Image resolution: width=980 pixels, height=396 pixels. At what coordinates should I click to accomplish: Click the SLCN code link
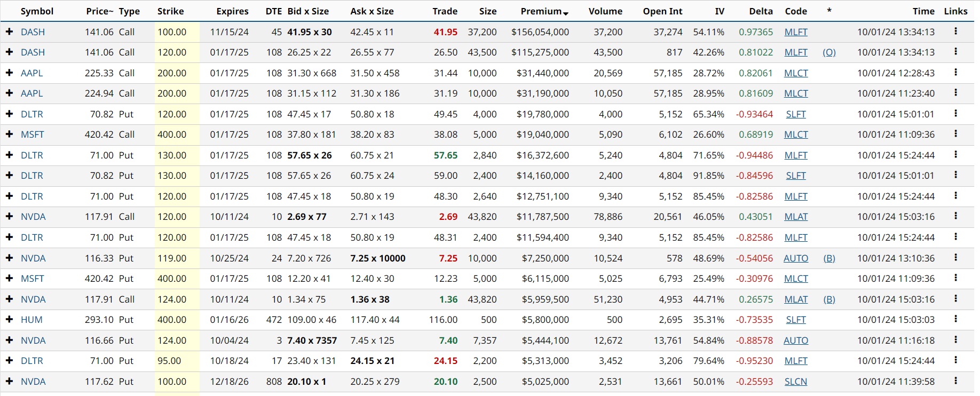point(795,382)
